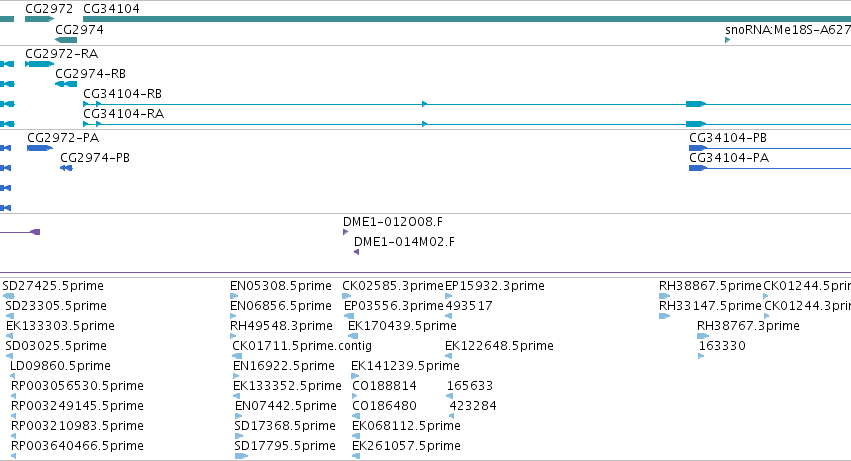851x461 pixels.
Task: Click EST SD03025.5prime
Action: tap(56, 346)
